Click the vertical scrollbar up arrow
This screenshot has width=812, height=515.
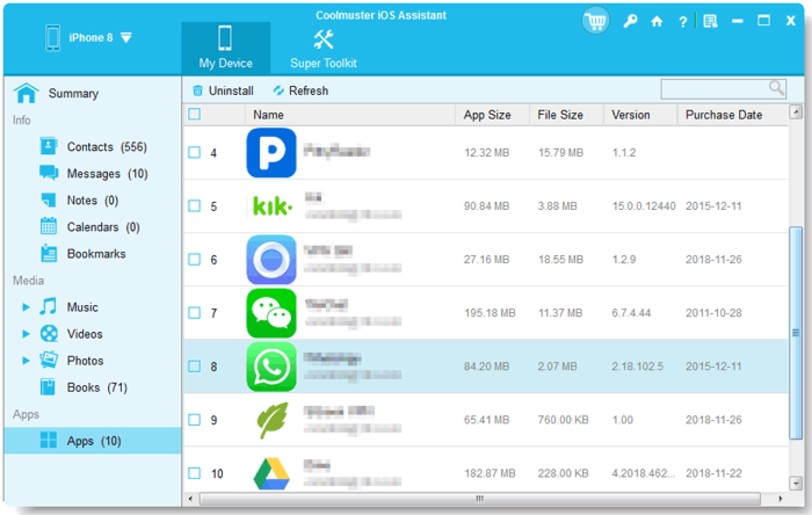coord(796,112)
